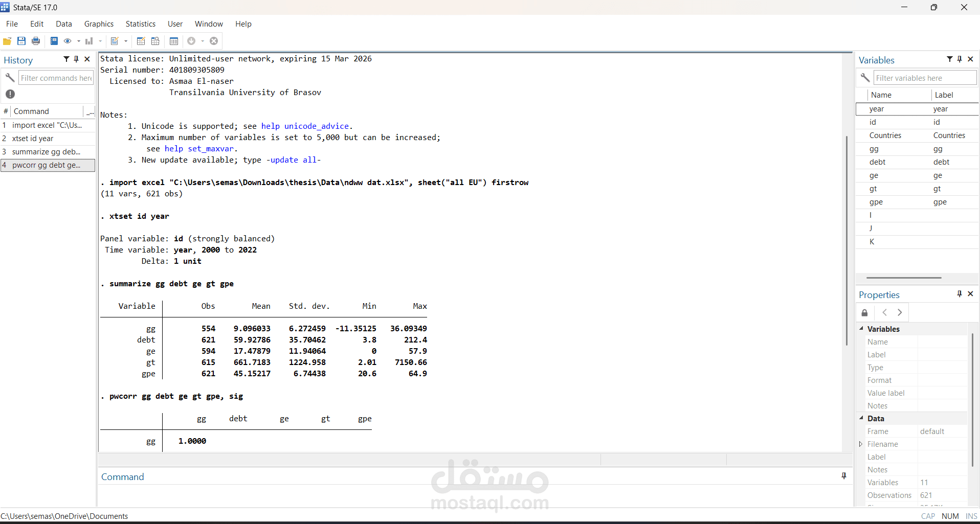Open the Help menu

click(243, 24)
